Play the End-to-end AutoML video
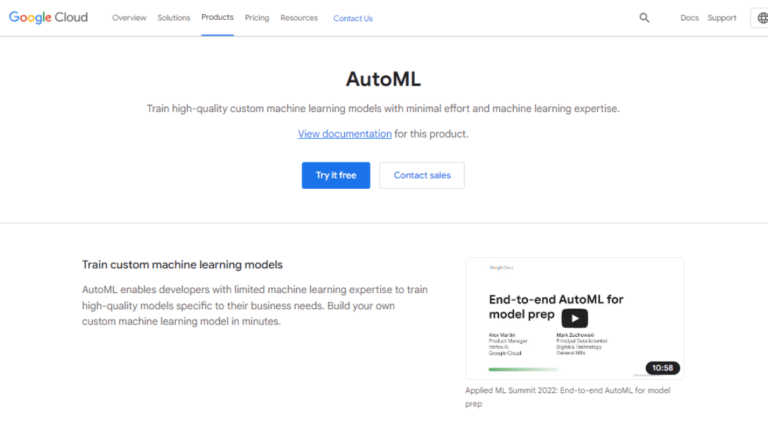This screenshot has height=434, width=768. point(575,318)
